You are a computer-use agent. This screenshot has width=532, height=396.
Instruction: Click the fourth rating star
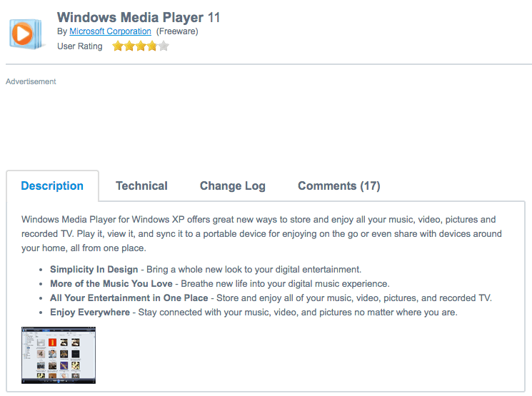152,46
